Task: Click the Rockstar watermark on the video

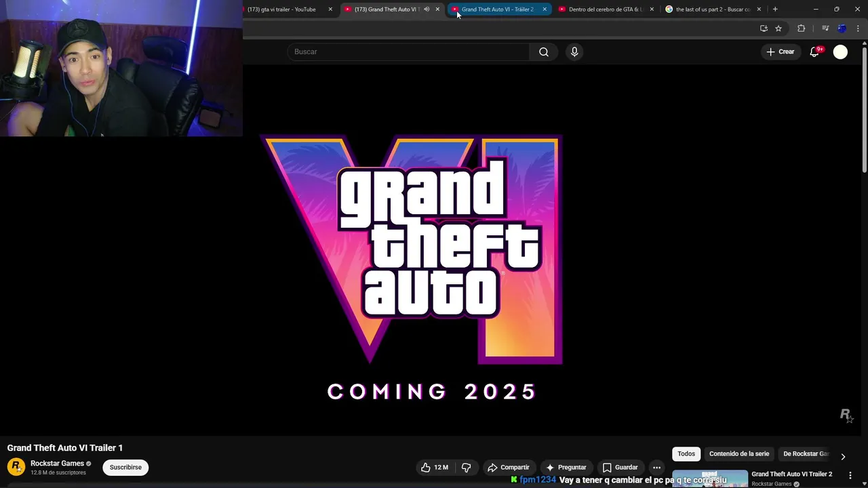Action: [x=846, y=415]
